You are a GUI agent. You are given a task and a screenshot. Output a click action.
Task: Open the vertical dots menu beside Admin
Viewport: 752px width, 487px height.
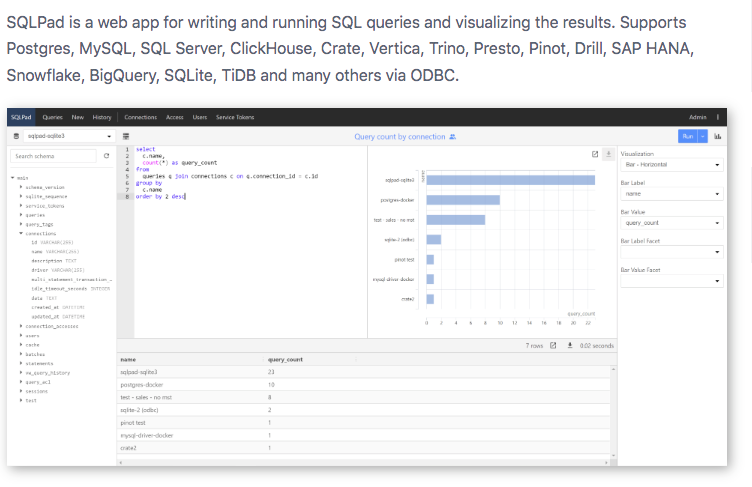coord(717,117)
